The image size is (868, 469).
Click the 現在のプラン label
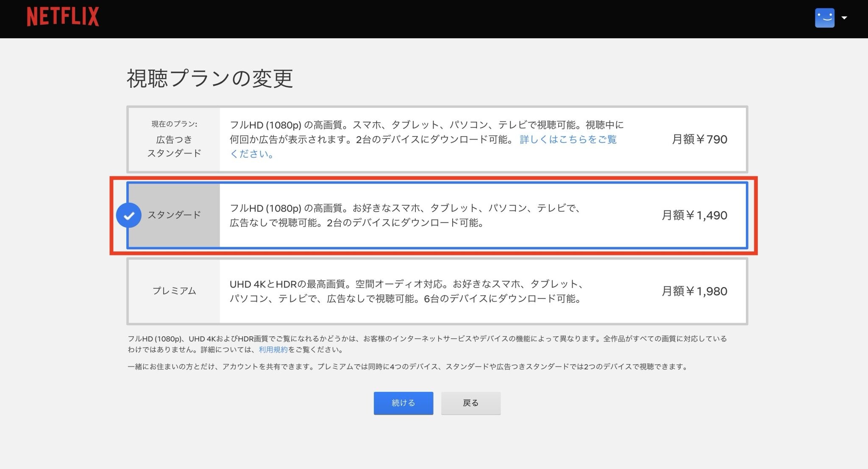174,124
